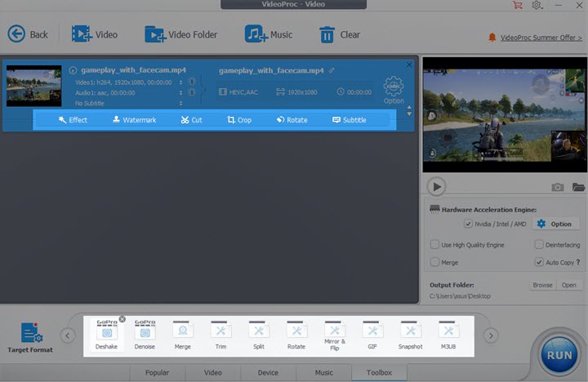Open the Crop editing tool
The height and width of the screenshot is (382, 588).
(239, 120)
